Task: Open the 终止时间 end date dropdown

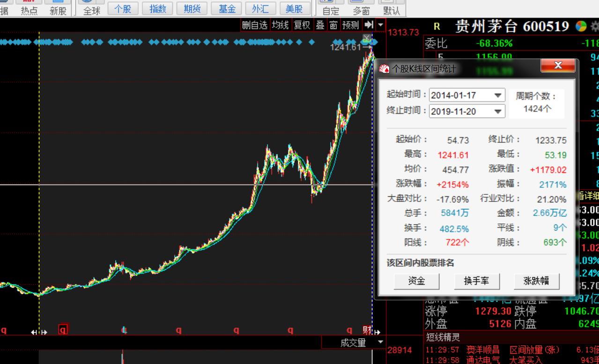Action: (499, 111)
